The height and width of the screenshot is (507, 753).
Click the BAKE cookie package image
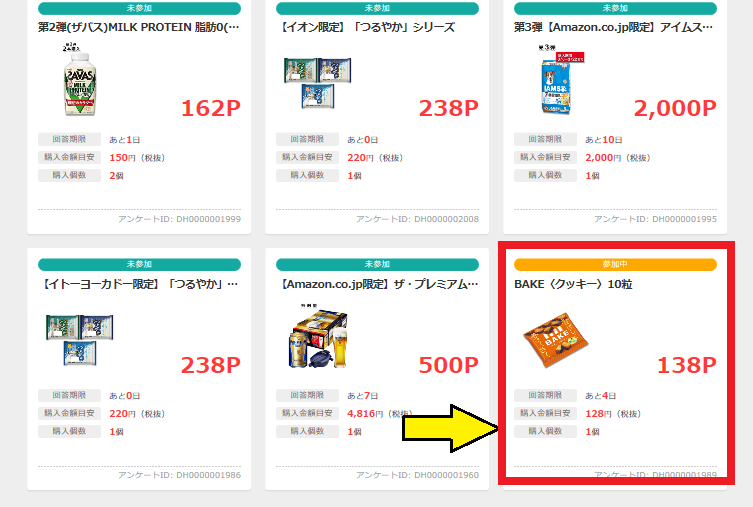click(556, 339)
